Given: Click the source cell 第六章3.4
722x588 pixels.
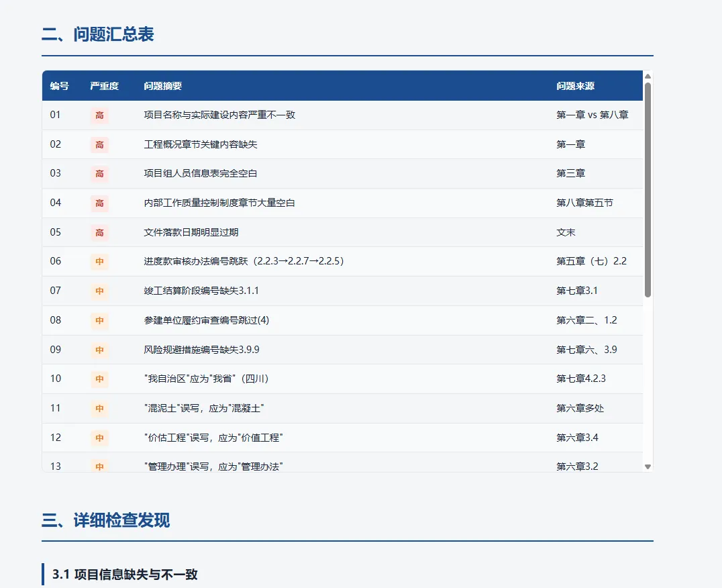Looking at the screenshot, I should (x=578, y=438).
